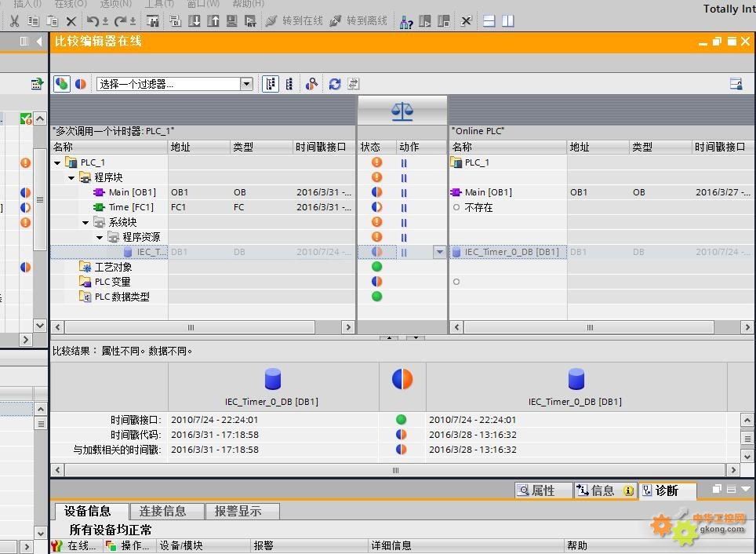The height and width of the screenshot is (554, 756).
Task: Click left pane horizontal scrollbar thumb
Action: [x=191, y=328]
